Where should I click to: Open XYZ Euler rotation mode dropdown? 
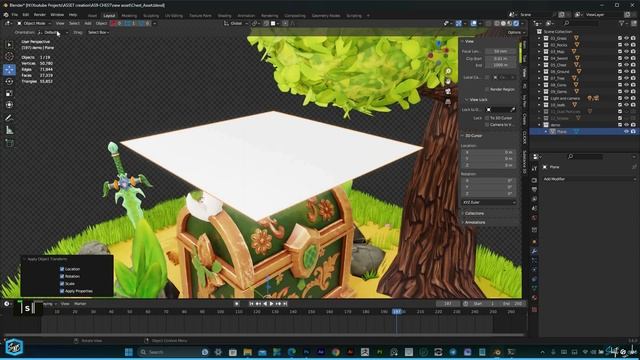click(x=489, y=202)
